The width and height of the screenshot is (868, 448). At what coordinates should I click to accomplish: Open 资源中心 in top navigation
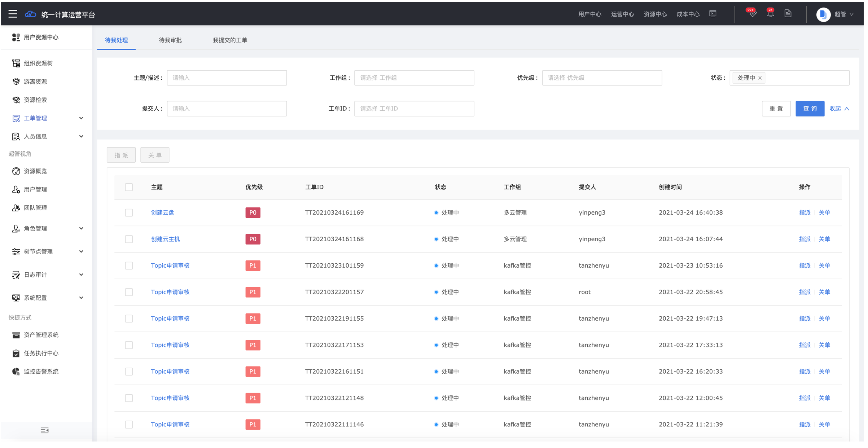click(x=655, y=14)
